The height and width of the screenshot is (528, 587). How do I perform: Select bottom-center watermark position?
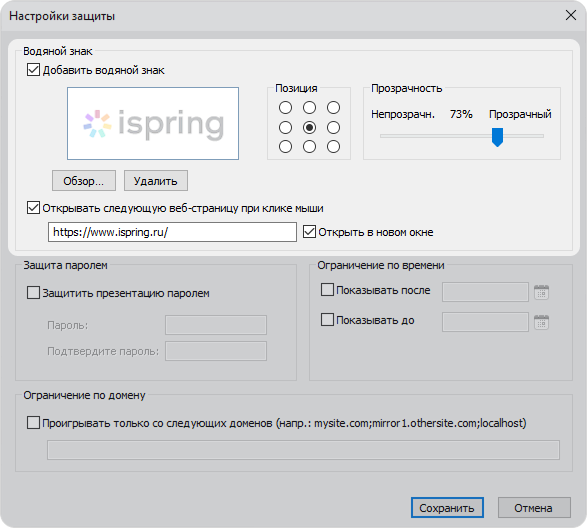pyautogui.click(x=309, y=146)
